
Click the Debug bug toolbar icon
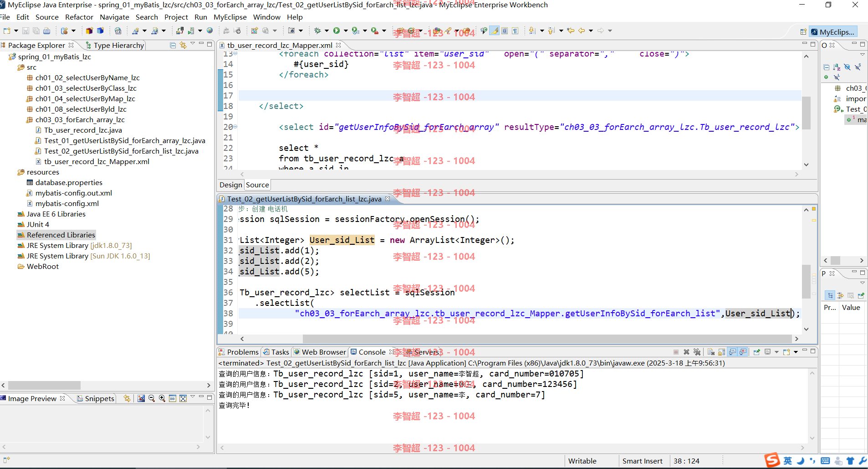pos(317,31)
